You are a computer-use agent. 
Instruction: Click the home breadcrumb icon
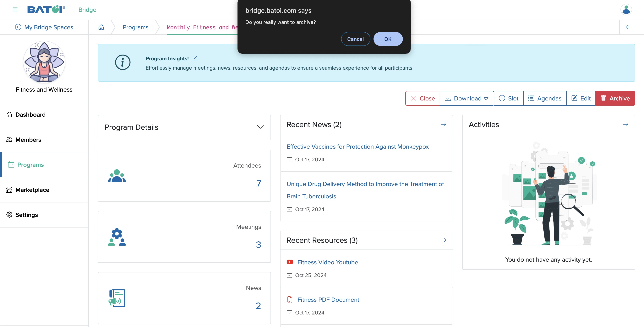click(101, 27)
